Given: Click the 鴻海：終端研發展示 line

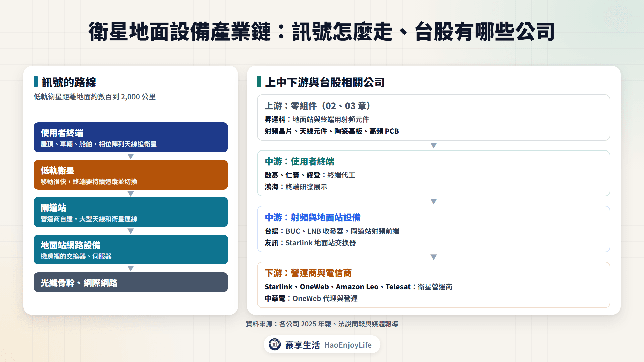Looking at the screenshot, I should pyautogui.click(x=296, y=187).
